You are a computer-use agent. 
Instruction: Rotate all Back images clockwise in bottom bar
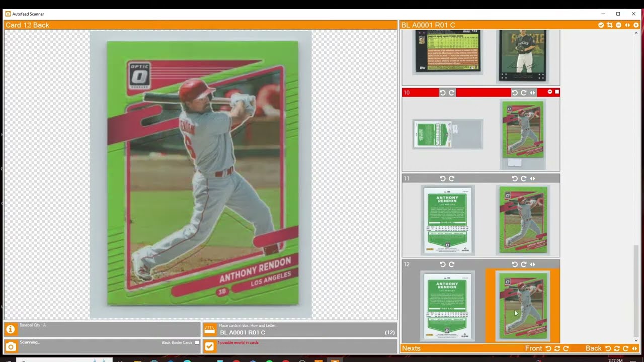[625, 348]
